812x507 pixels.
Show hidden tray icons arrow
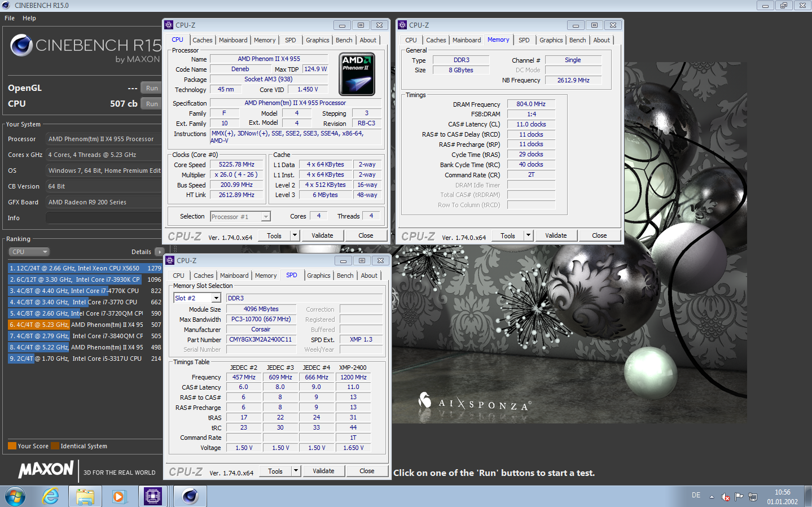[712, 497]
